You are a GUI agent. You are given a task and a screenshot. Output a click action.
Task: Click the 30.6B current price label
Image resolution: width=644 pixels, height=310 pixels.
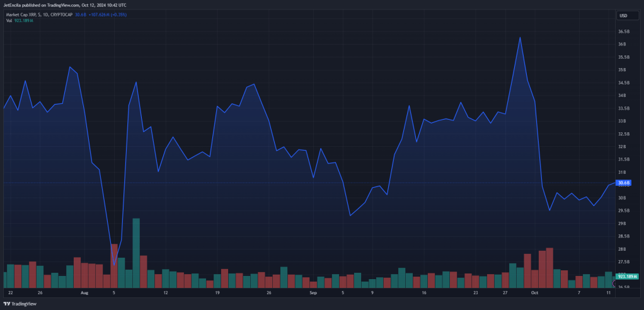coord(624,183)
